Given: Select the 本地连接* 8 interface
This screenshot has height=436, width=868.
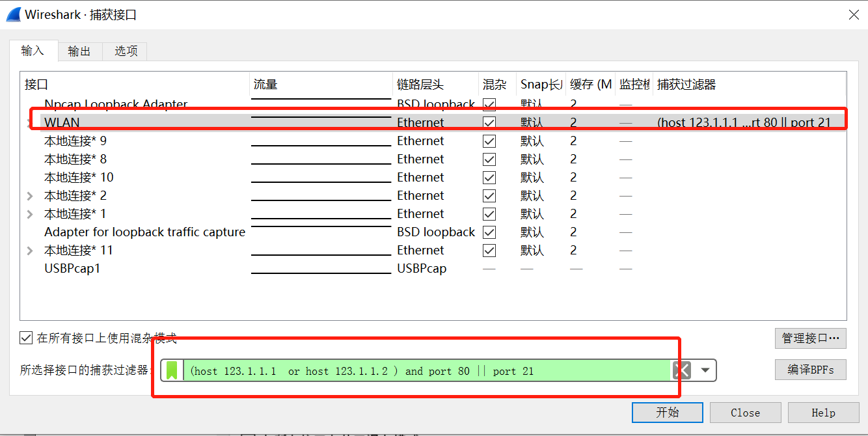Looking at the screenshot, I should (75, 159).
